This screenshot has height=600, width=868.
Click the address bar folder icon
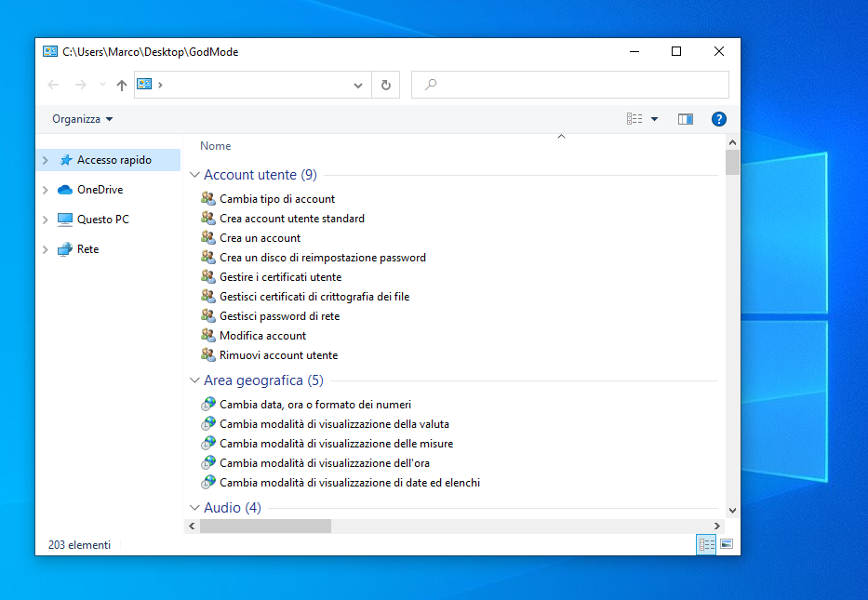(x=144, y=84)
